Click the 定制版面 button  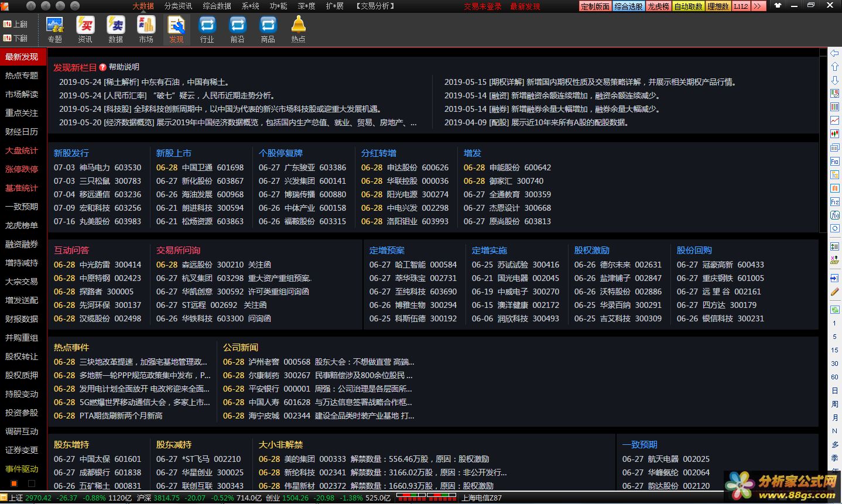tap(595, 6)
